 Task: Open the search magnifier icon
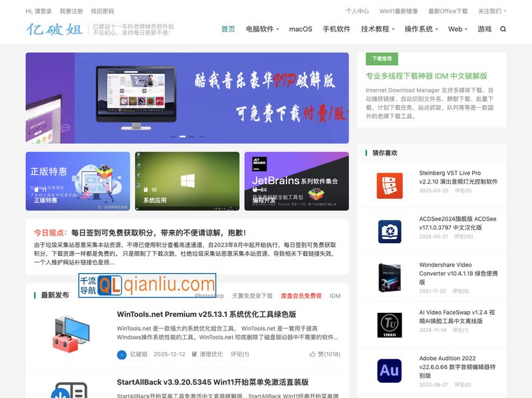click(503, 29)
